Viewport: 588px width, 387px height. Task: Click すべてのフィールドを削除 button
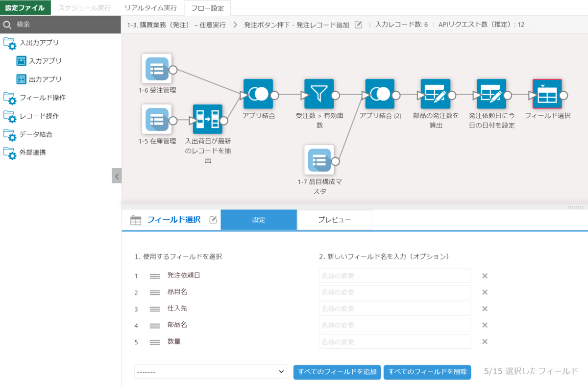click(x=427, y=372)
